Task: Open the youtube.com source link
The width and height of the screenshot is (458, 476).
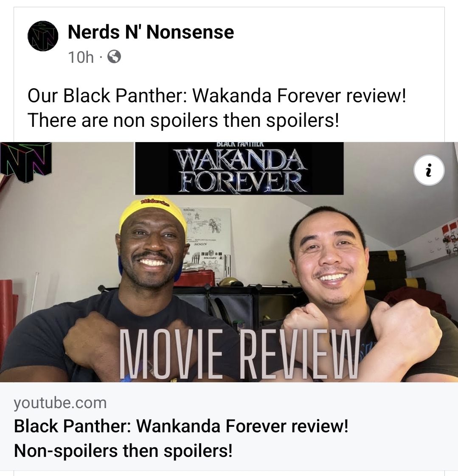Action: coord(60,403)
